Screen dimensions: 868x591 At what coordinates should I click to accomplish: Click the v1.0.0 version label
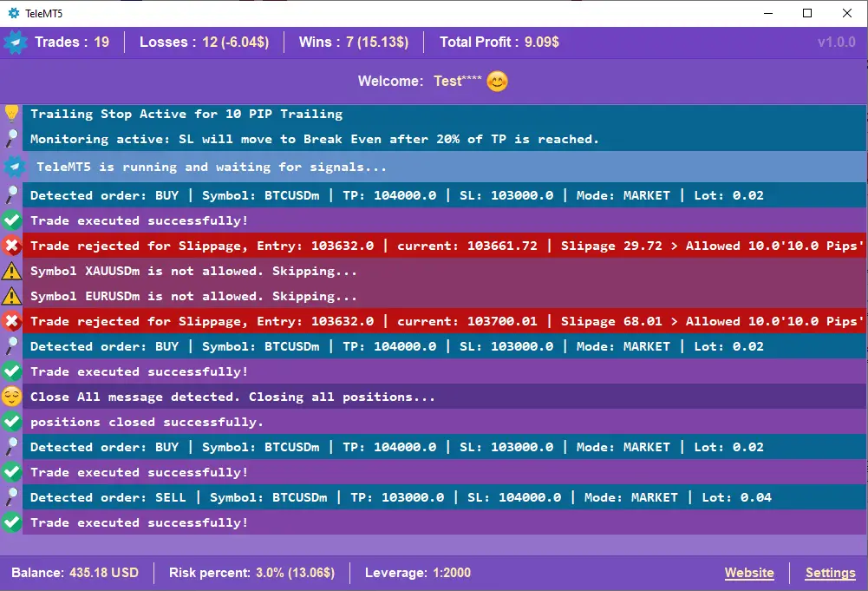click(836, 42)
